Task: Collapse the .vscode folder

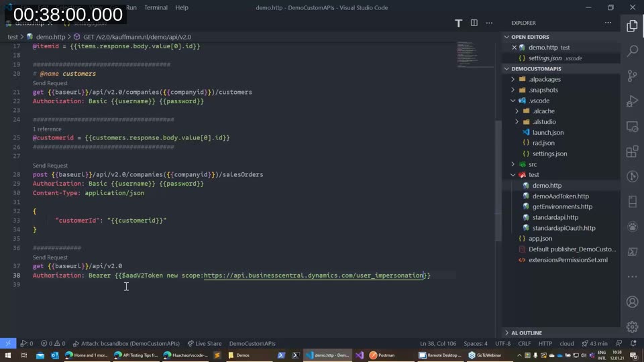Action: click(x=539, y=101)
